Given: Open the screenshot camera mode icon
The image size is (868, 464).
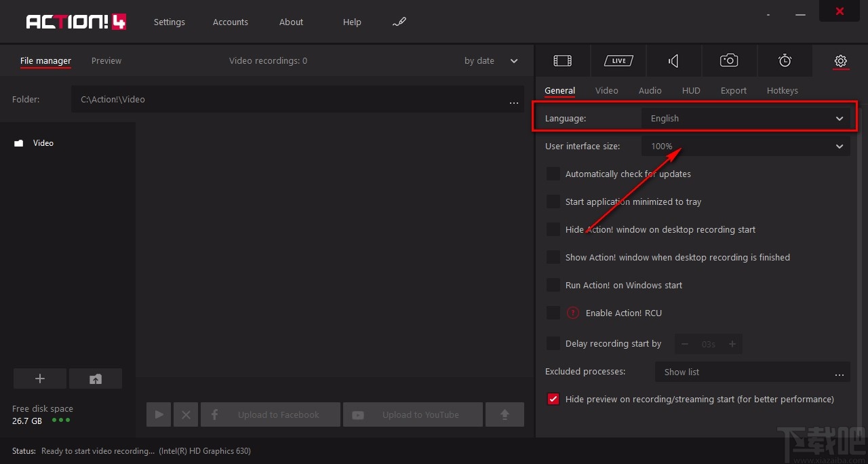Looking at the screenshot, I should coord(729,61).
